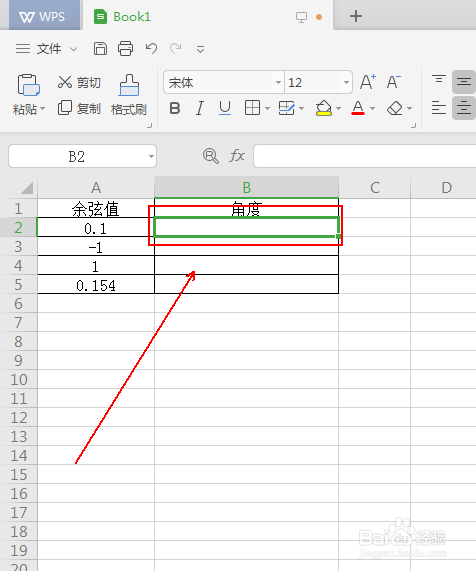This screenshot has width=476, height=571.
Task: Expand the borders options arrow
Action: pos(267,109)
